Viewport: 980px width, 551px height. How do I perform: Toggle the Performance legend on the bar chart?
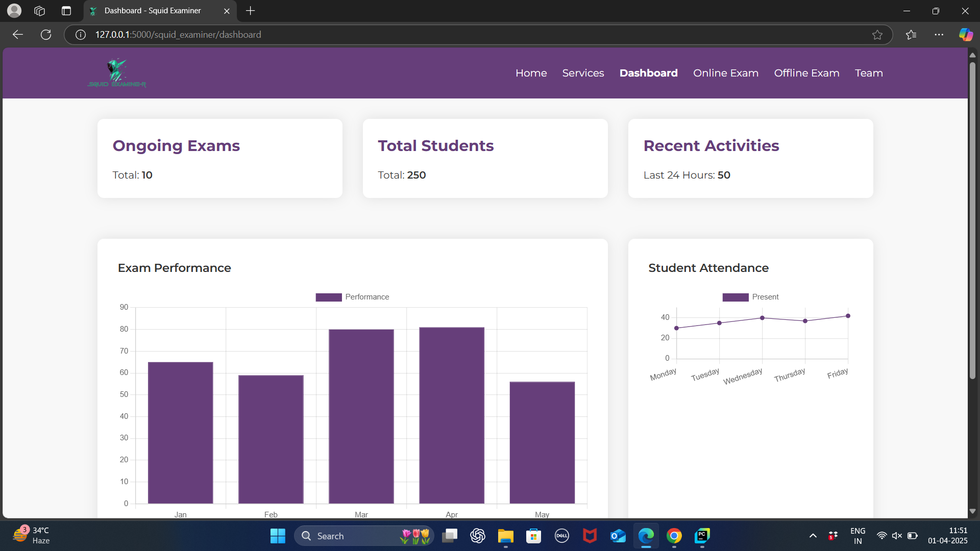click(352, 296)
